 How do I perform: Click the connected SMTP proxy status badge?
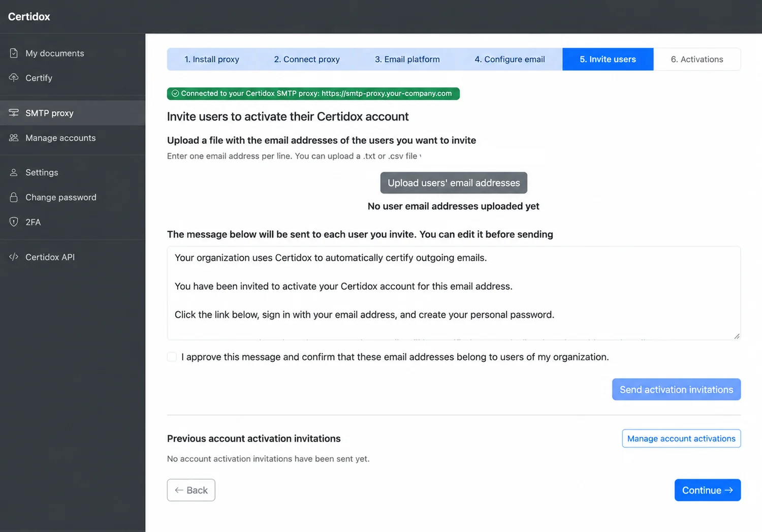(313, 93)
